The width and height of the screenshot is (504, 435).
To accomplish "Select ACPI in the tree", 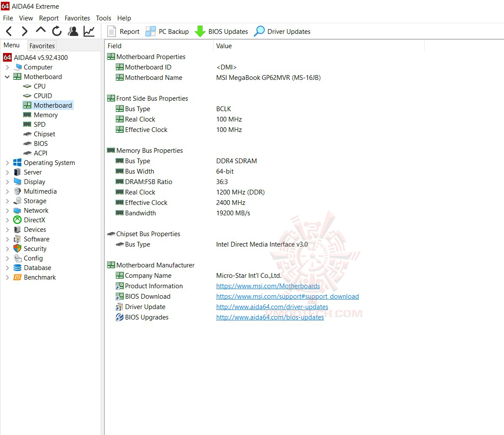I will tap(40, 153).
